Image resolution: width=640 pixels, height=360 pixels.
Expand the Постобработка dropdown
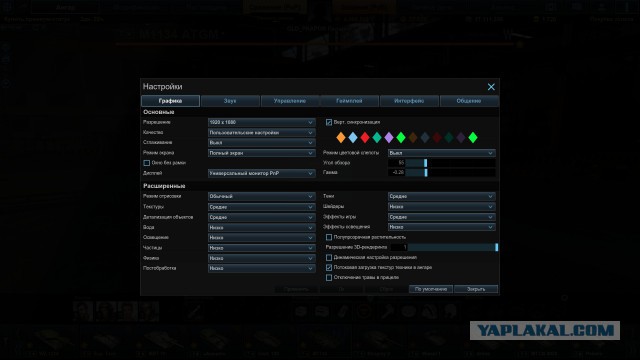pyautogui.click(x=262, y=269)
